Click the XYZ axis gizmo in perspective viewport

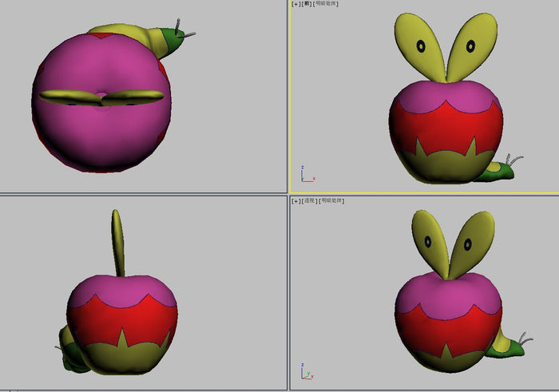click(307, 371)
